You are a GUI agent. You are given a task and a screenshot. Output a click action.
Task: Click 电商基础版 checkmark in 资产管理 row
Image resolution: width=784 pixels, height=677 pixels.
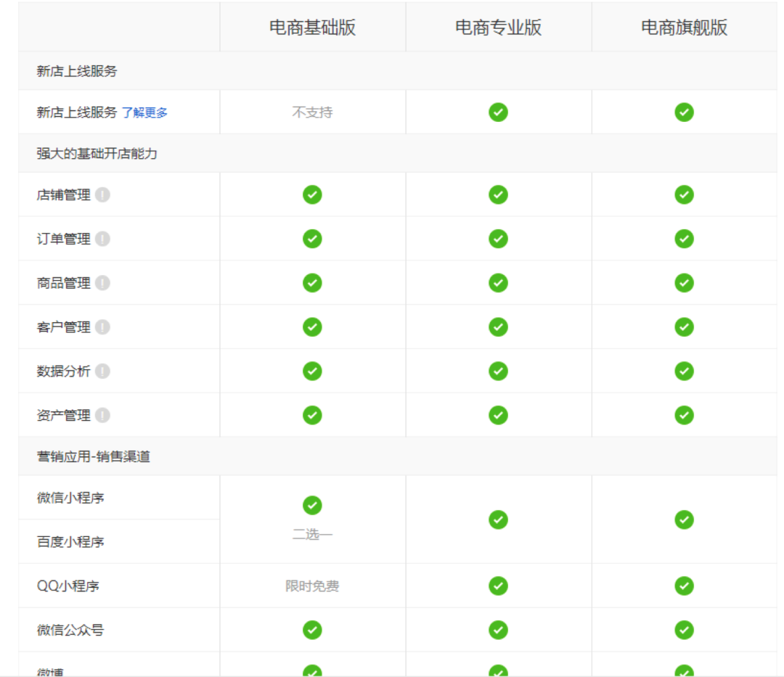pos(312,415)
